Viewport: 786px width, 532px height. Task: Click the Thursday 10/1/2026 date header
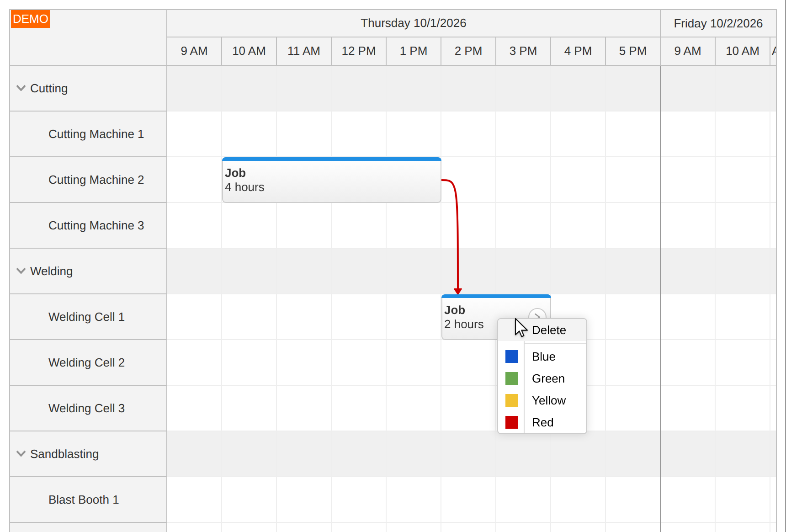point(414,23)
